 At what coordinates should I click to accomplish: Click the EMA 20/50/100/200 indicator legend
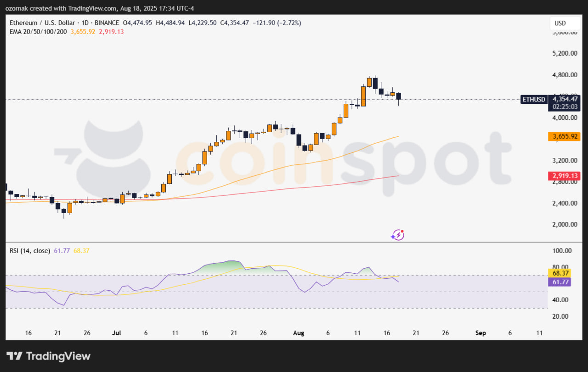coord(39,32)
